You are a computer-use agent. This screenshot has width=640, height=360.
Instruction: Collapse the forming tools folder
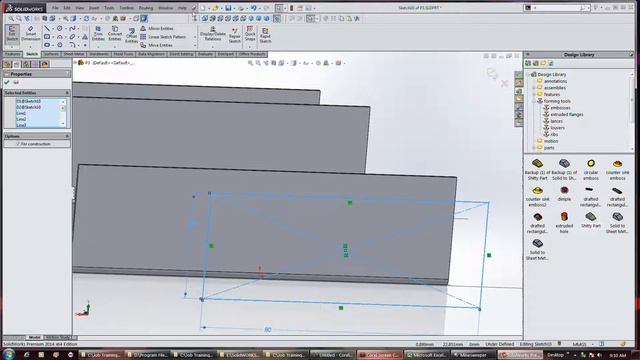pos(534,101)
